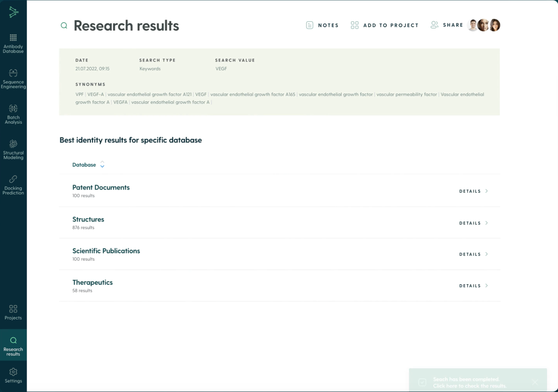The height and width of the screenshot is (392, 558).
Task: Click the app logo at top left
Action: [13, 12]
